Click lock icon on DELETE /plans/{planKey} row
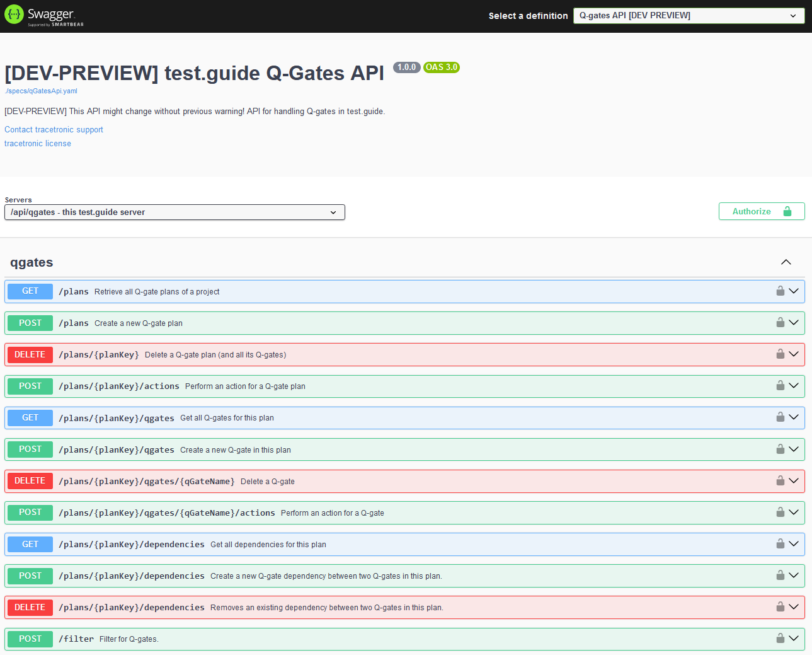The image size is (812, 655). pyautogui.click(x=780, y=354)
